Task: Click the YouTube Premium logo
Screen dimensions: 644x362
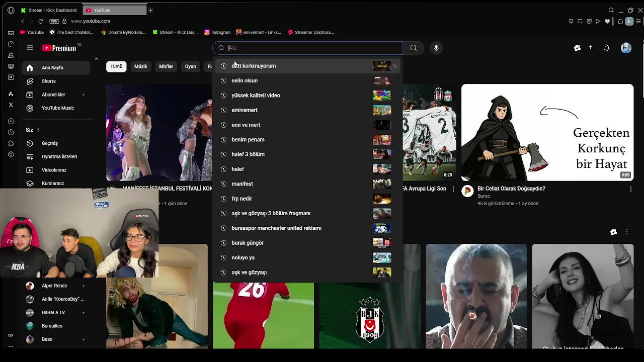Action: [x=59, y=48]
